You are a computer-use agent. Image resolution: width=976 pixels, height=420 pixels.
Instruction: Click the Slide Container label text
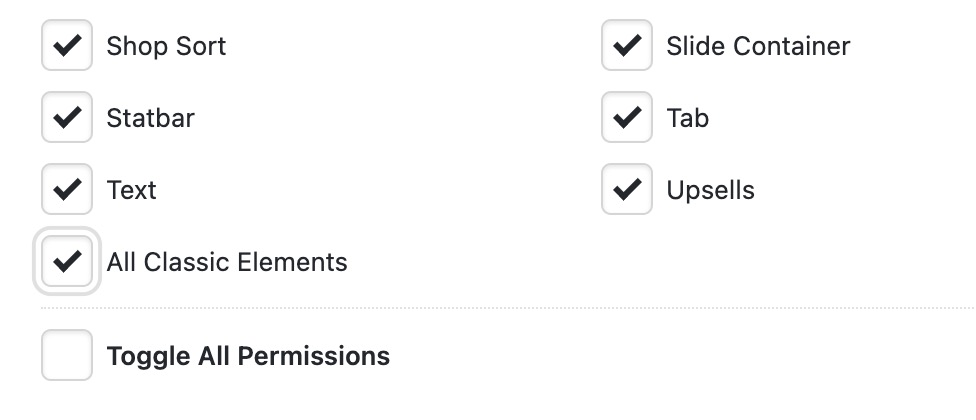tap(758, 46)
